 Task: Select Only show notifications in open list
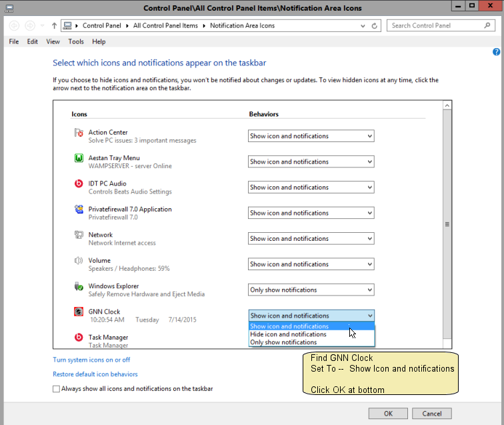[x=283, y=342]
